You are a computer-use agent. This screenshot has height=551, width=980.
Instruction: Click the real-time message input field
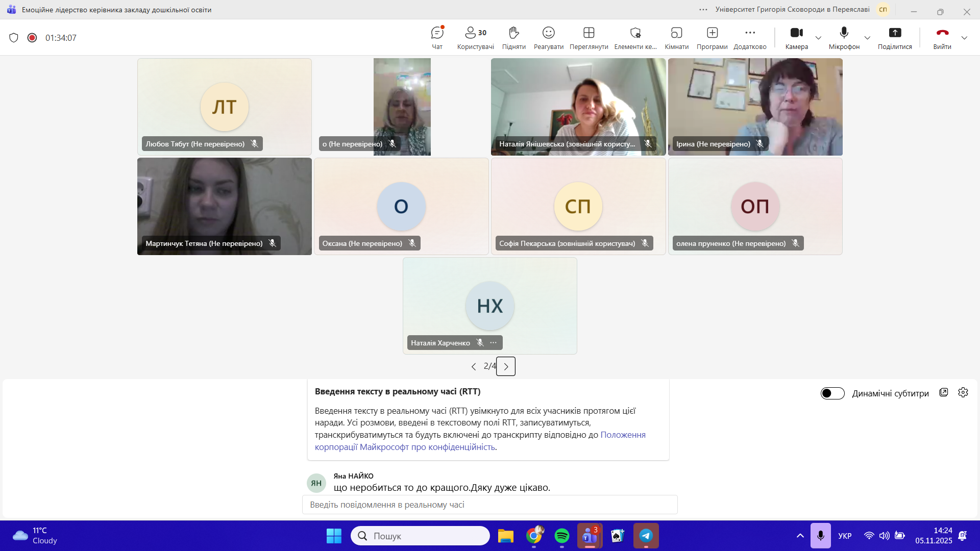489,505
